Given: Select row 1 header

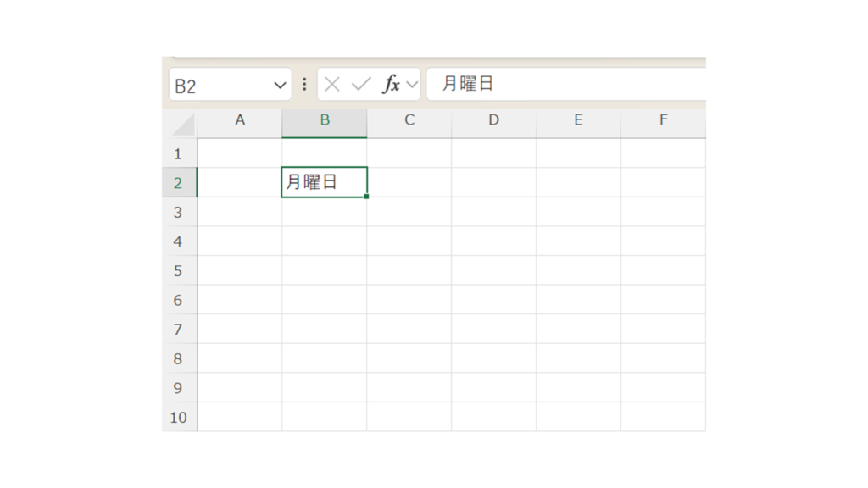Looking at the screenshot, I should click(179, 154).
